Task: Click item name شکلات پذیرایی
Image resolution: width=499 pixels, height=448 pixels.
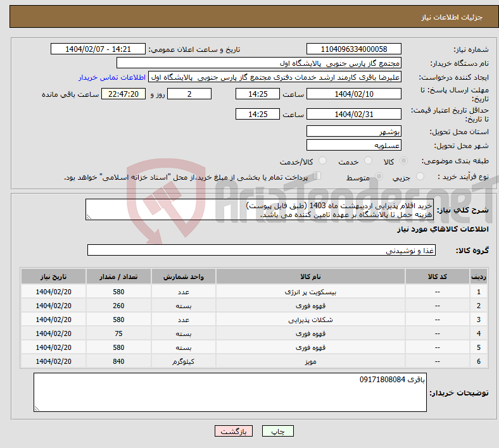Action: click(310, 320)
